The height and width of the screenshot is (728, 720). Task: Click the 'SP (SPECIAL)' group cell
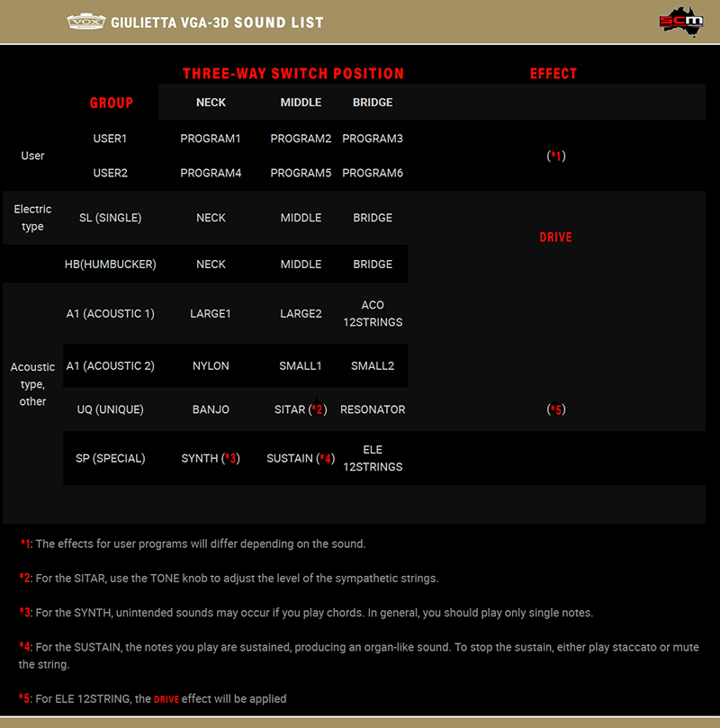coord(111,458)
